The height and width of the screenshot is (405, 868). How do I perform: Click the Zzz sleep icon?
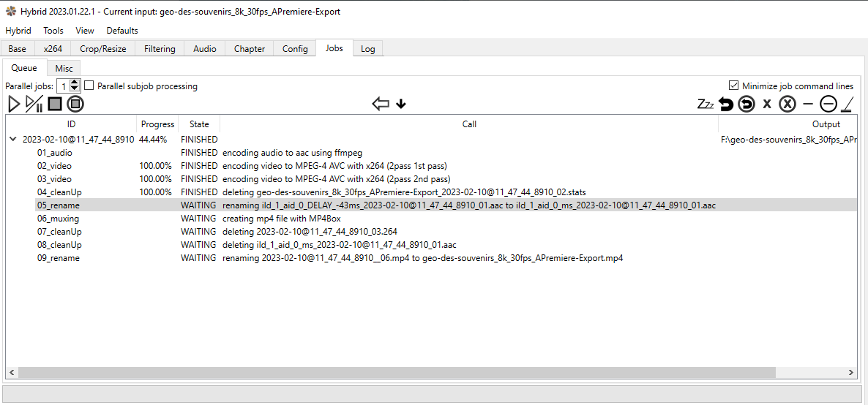[x=705, y=104]
